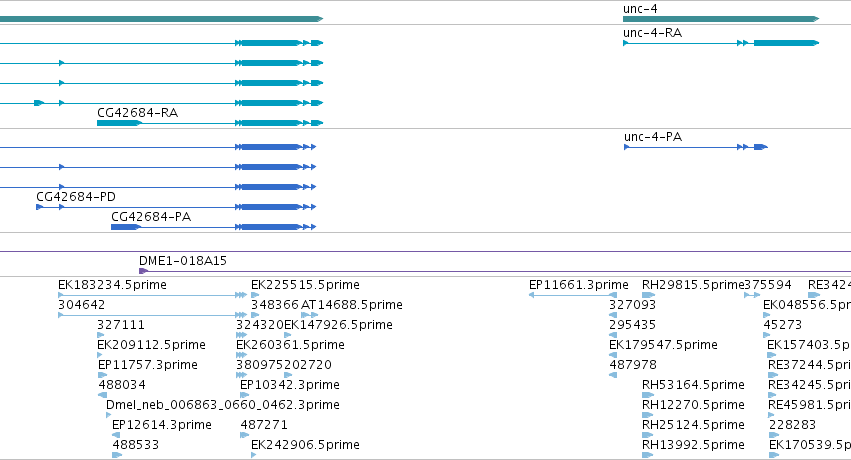Click the 380975 feature label

[260, 365]
